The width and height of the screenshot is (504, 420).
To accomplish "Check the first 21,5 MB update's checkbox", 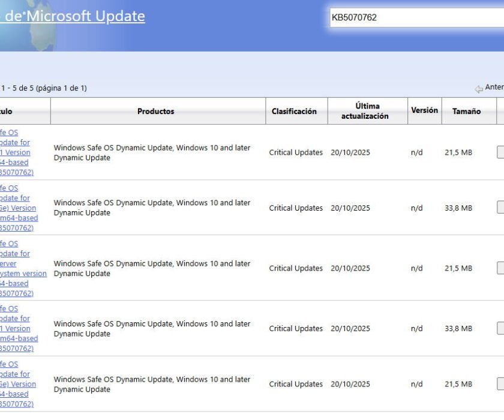I will coord(500,152).
